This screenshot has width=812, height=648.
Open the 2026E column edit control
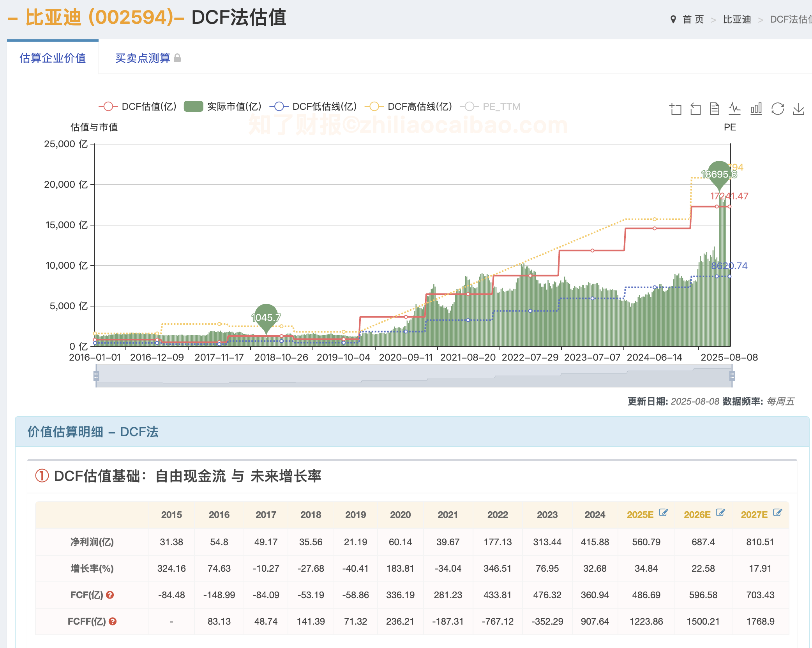[x=720, y=512]
